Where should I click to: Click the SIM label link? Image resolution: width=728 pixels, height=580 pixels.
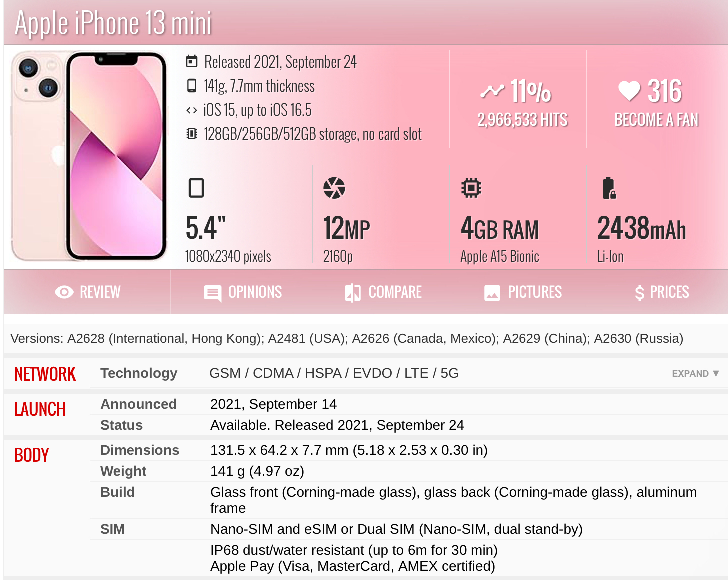(x=113, y=529)
